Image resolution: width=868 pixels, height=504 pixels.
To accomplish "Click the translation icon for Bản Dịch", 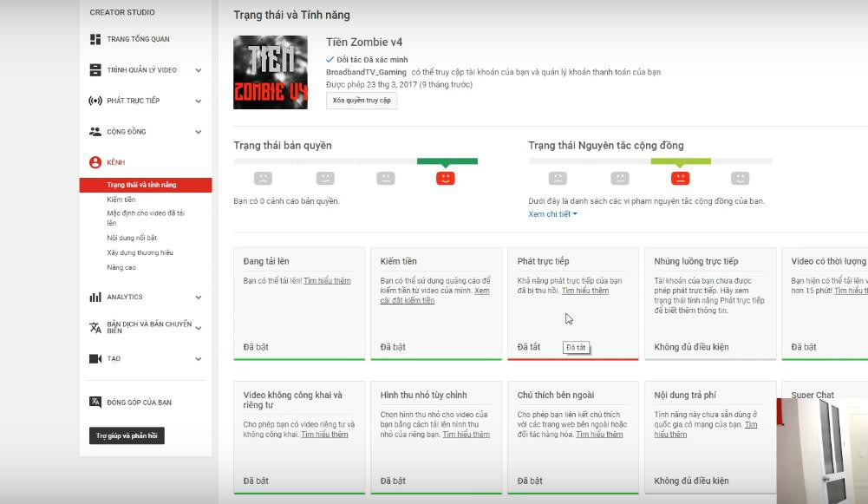I will click(x=95, y=327).
